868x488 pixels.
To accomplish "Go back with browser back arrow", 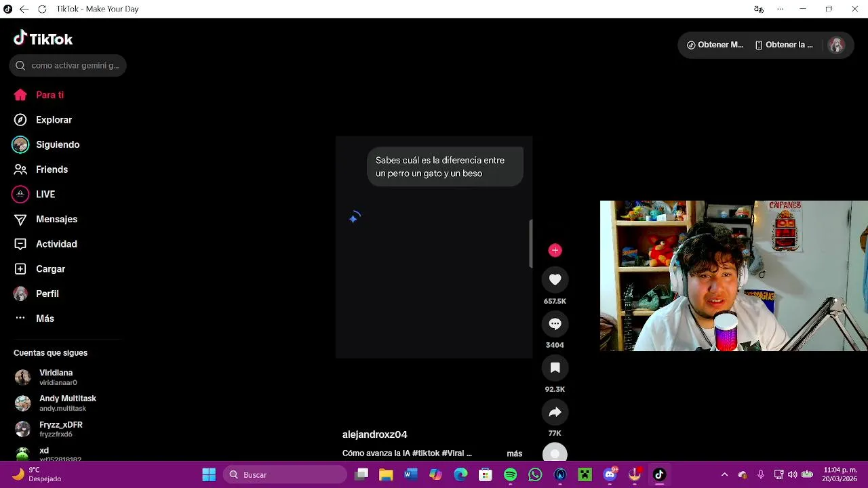I will click(24, 9).
